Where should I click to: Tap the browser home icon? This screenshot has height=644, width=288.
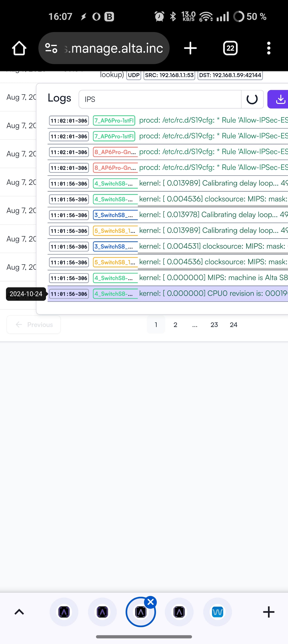point(19,48)
